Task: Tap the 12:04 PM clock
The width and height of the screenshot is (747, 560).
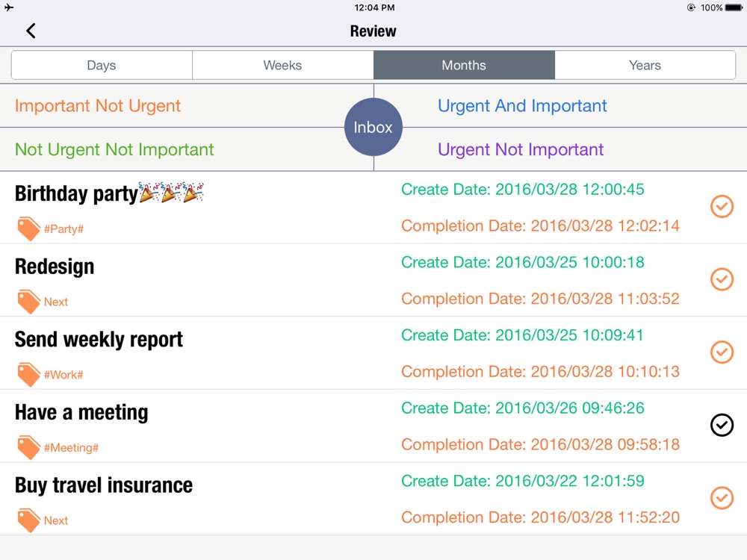Action: click(374, 7)
